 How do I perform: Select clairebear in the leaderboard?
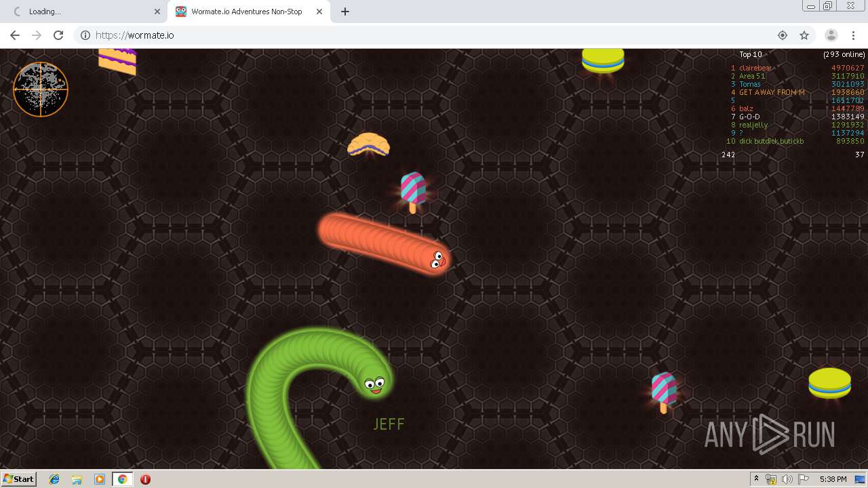755,68
